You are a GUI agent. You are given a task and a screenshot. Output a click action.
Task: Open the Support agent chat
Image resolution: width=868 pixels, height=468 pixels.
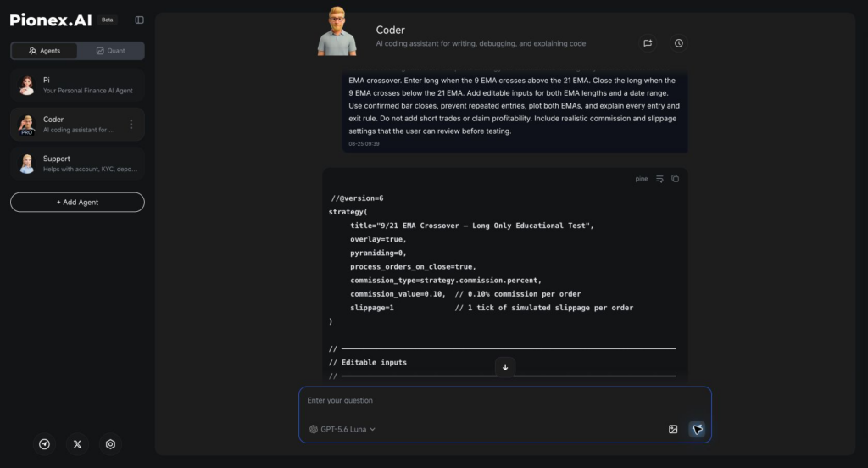click(77, 164)
